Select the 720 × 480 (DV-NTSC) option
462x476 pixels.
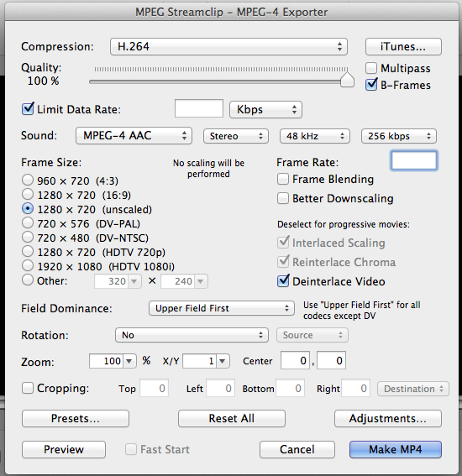pos(28,237)
